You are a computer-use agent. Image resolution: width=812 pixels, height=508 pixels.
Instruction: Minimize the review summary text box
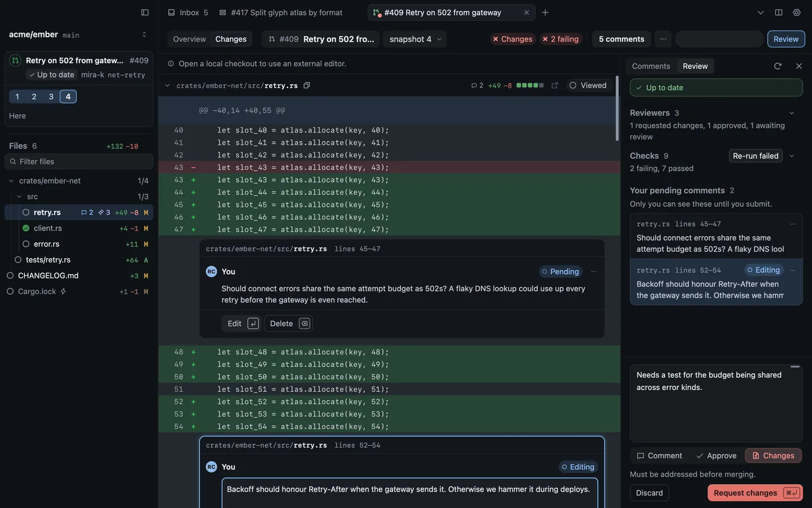pos(795,367)
